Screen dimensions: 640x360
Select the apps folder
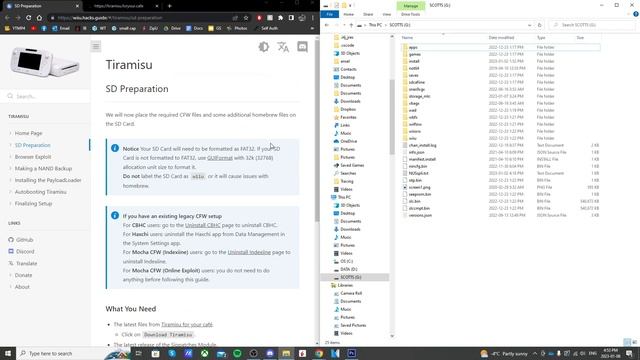coord(500,47)
